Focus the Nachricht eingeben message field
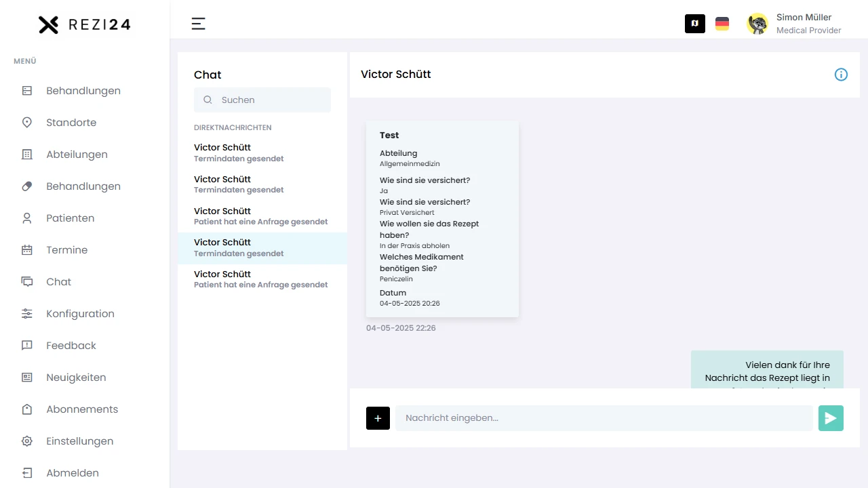The image size is (868, 488). pos(604,418)
